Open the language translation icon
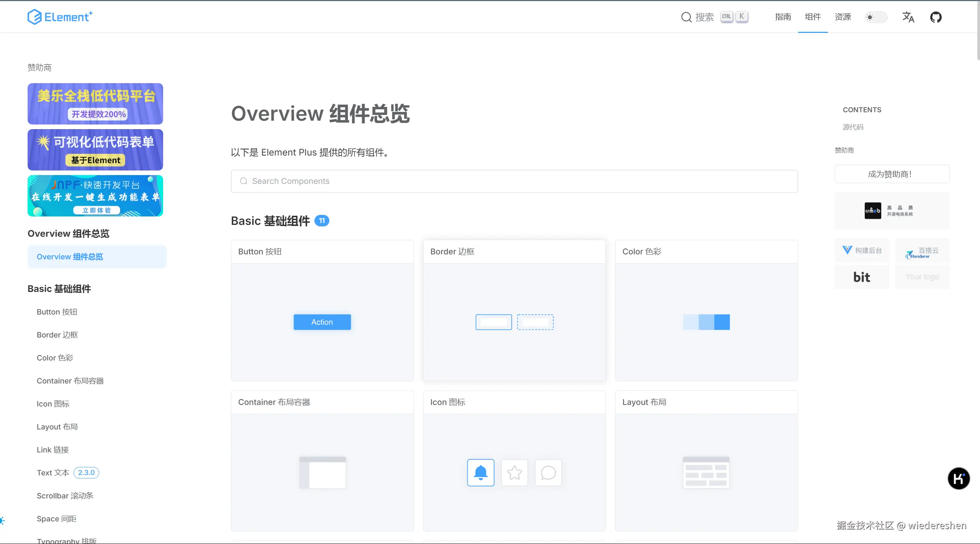 coord(908,17)
